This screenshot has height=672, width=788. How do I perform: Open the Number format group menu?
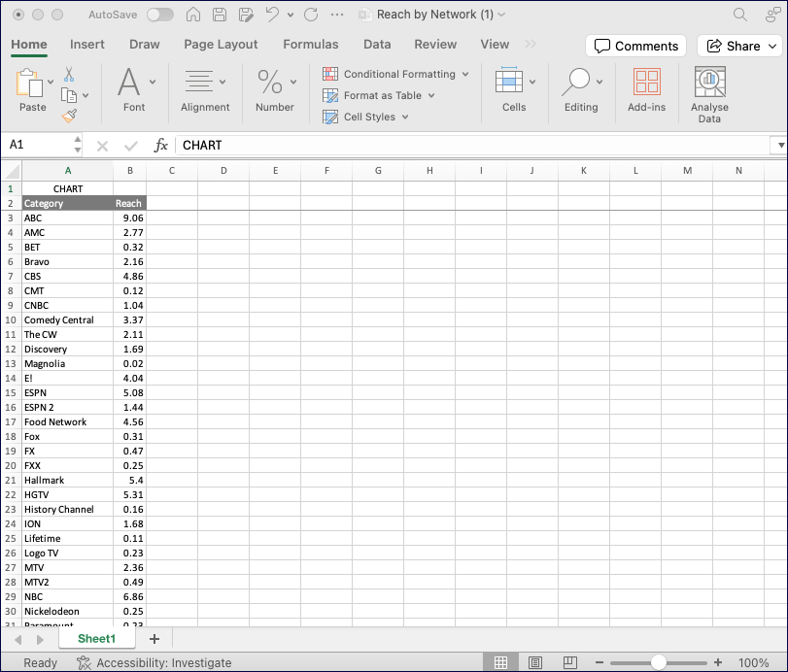pyautogui.click(x=275, y=90)
